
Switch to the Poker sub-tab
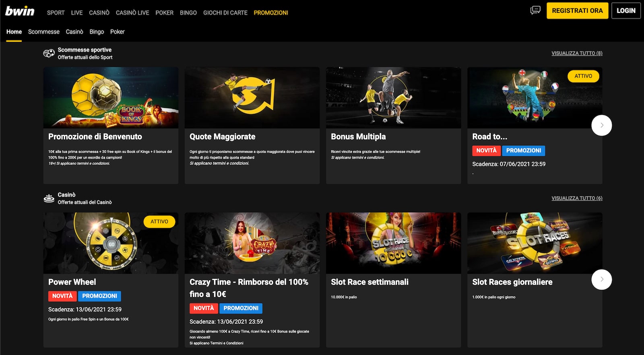pos(118,32)
